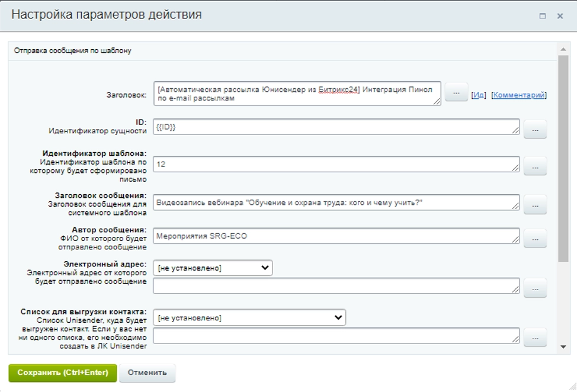This screenshot has width=577, height=392.
Task: Open value picker for Электронный адрес text field
Action: coord(535,288)
